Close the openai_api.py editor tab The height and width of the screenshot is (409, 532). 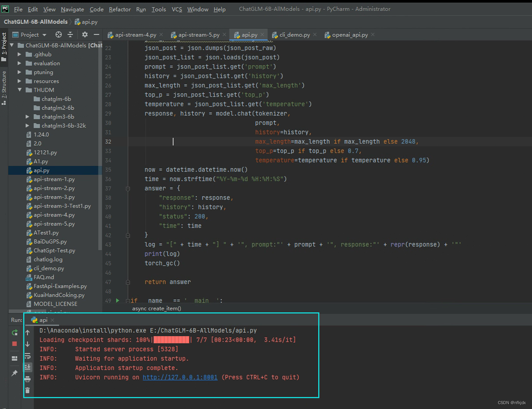(x=373, y=34)
